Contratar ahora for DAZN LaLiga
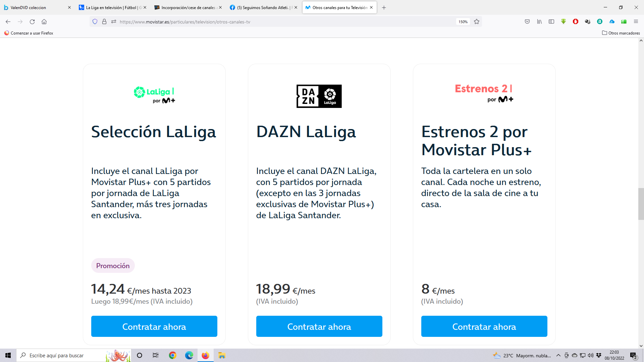644x362 pixels. click(319, 326)
